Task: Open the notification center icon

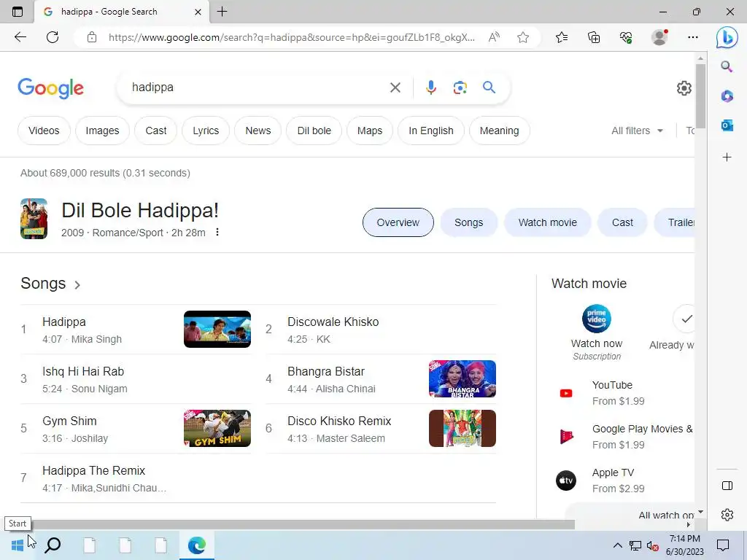Action: [x=723, y=545]
